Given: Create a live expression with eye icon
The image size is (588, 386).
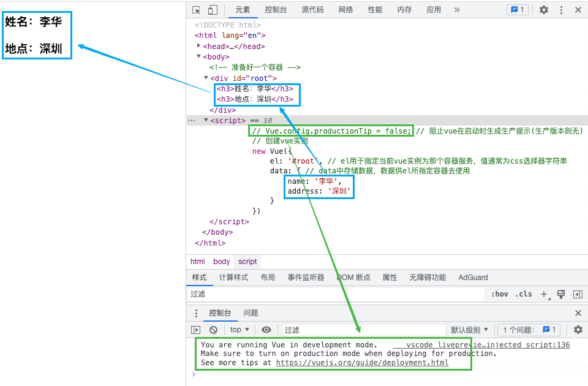Looking at the screenshot, I should [x=266, y=330].
